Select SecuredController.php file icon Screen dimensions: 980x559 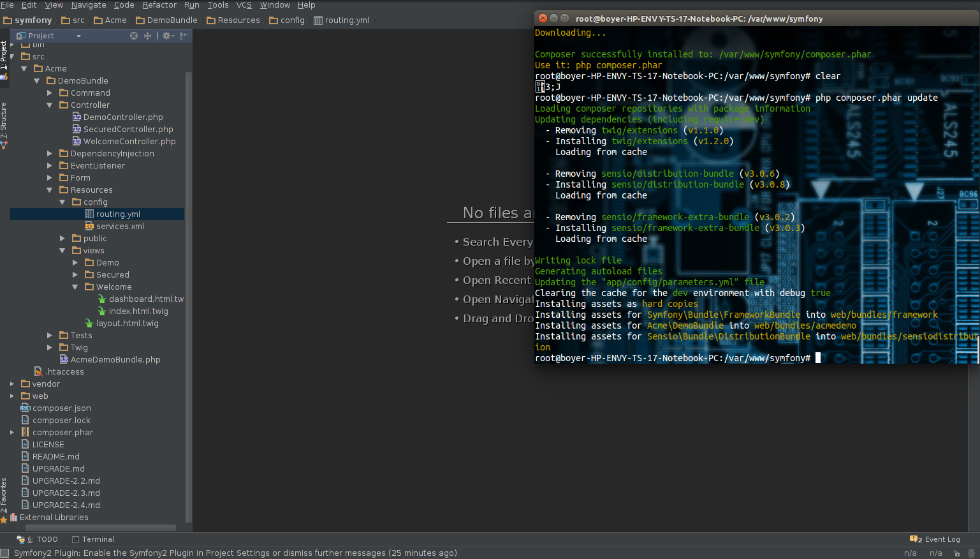point(77,130)
